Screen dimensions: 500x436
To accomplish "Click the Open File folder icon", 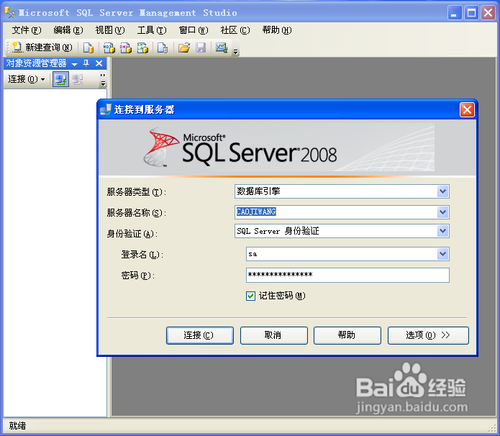I will point(184,48).
